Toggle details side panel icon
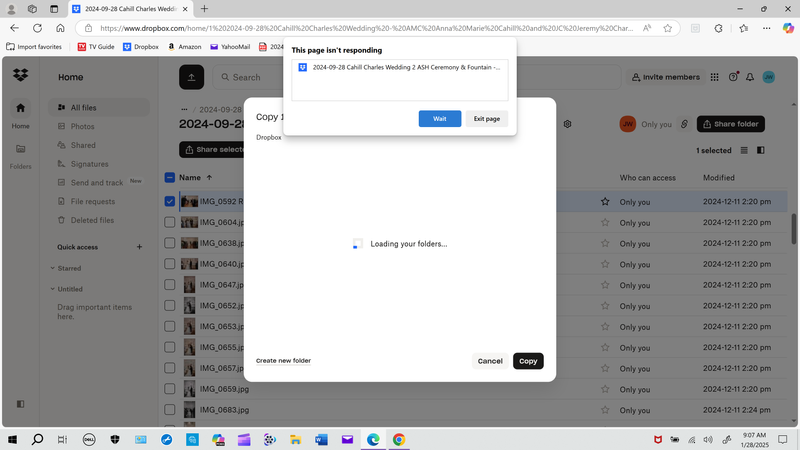The height and width of the screenshot is (450, 800). pos(761,150)
